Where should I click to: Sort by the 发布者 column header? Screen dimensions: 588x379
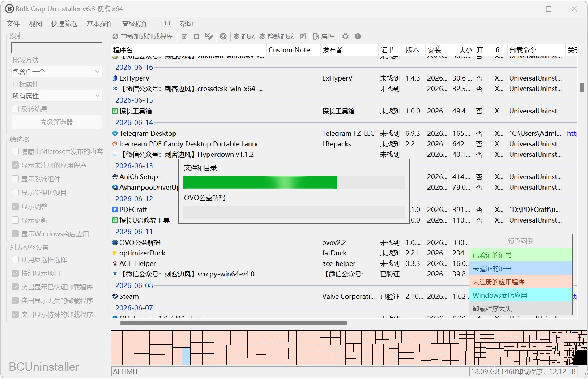click(x=349, y=50)
